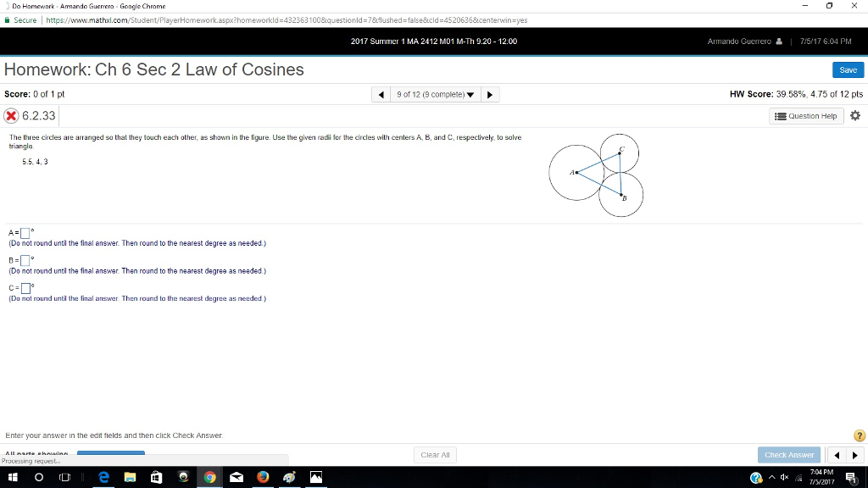Open Task View from the taskbar
This screenshot has width=868, height=488.
[64, 477]
